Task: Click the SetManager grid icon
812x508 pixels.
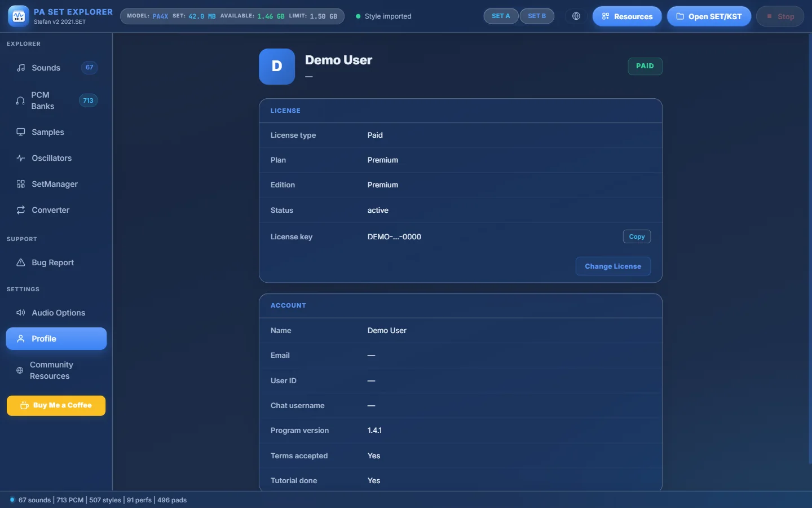Action: coord(21,184)
